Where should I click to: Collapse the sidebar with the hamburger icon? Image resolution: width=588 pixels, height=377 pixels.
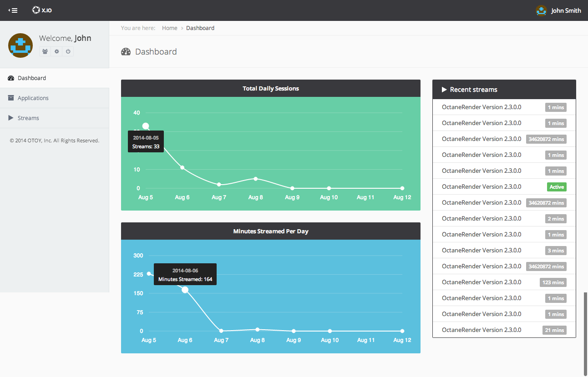pyautogui.click(x=13, y=10)
